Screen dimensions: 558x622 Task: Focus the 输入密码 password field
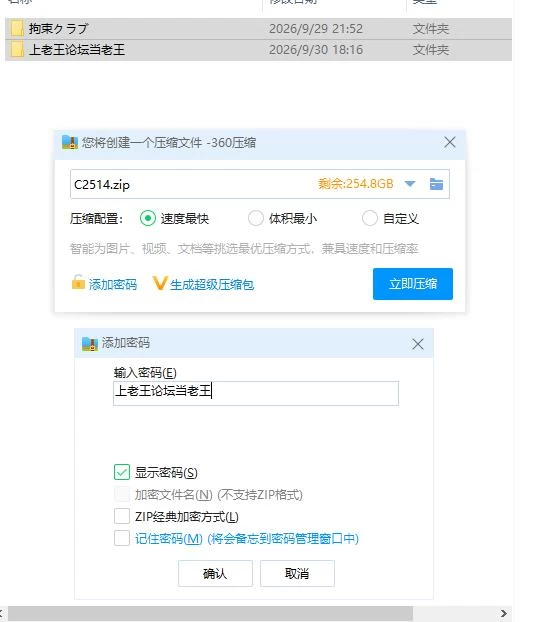tap(256, 393)
